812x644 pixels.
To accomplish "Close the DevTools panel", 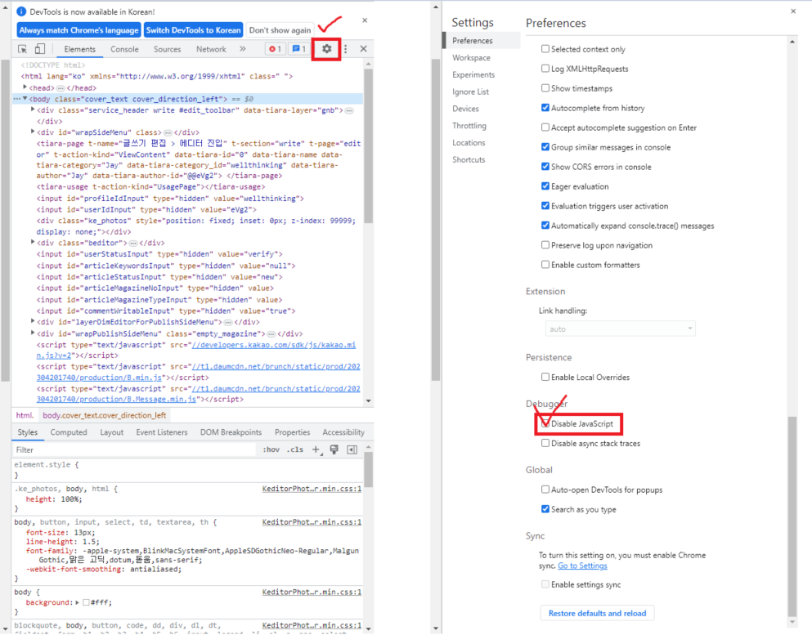I will (x=364, y=49).
